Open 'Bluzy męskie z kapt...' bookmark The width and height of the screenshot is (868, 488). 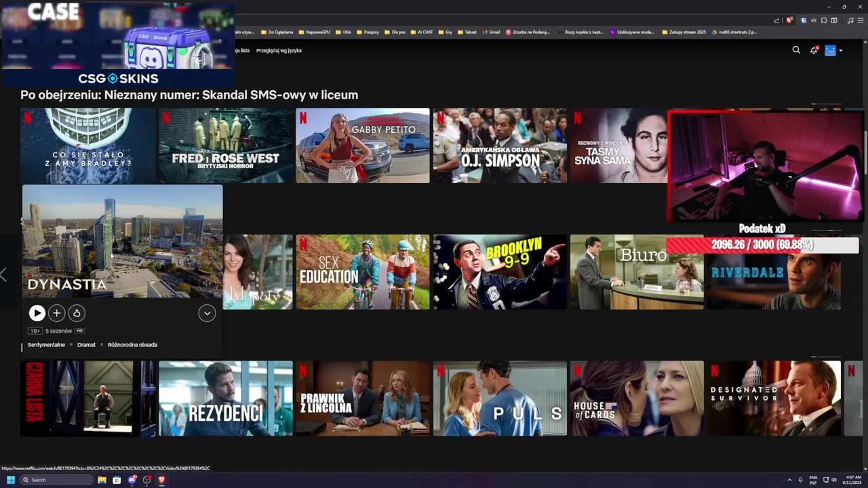point(580,32)
